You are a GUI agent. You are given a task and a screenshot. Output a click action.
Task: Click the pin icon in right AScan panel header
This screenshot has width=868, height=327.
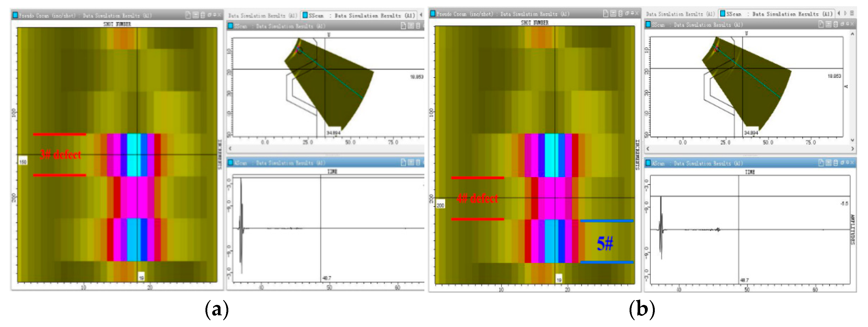[x=847, y=163]
